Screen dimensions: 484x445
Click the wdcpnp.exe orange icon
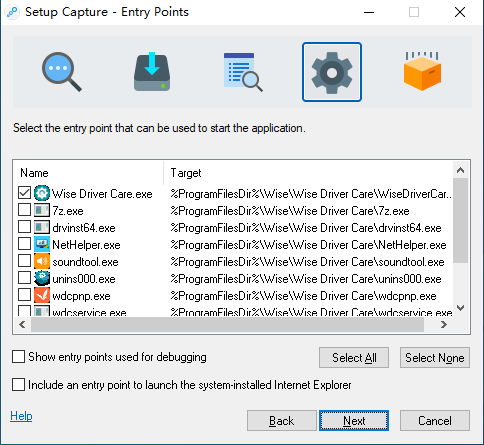point(42,295)
